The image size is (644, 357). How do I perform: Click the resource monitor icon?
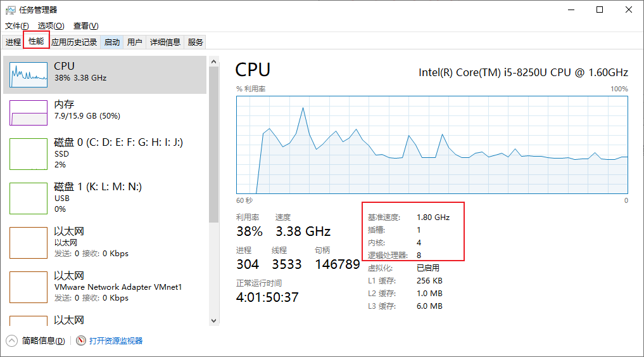[81, 341]
